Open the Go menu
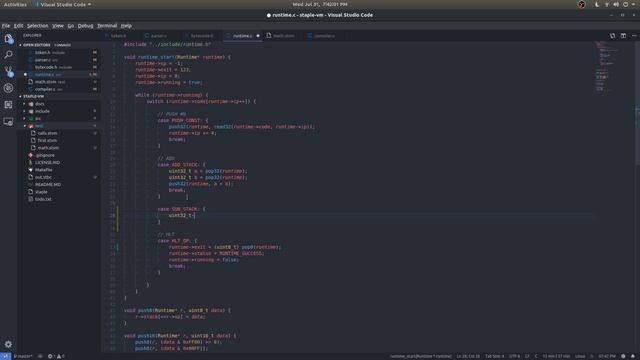 coord(71,26)
